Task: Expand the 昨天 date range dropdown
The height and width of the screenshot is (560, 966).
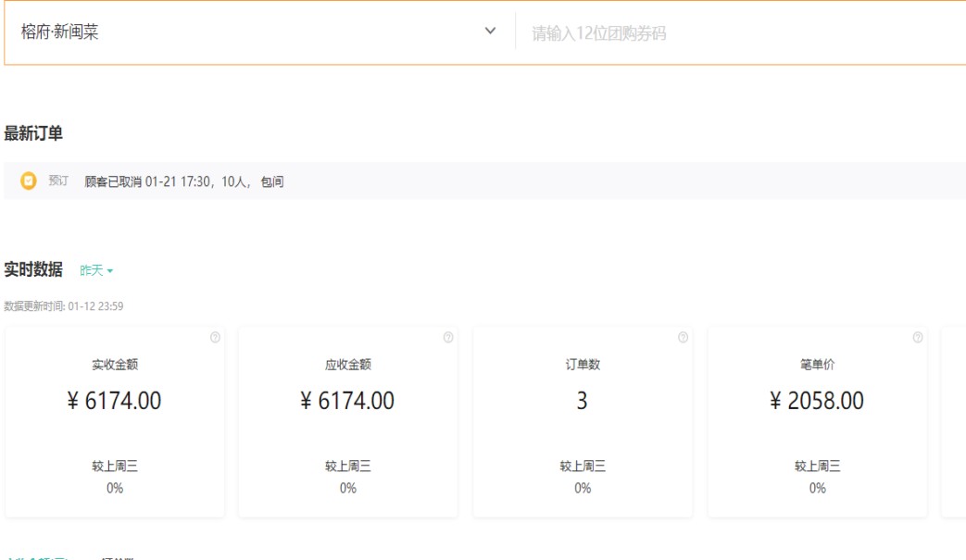Action: [x=96, y=270]
